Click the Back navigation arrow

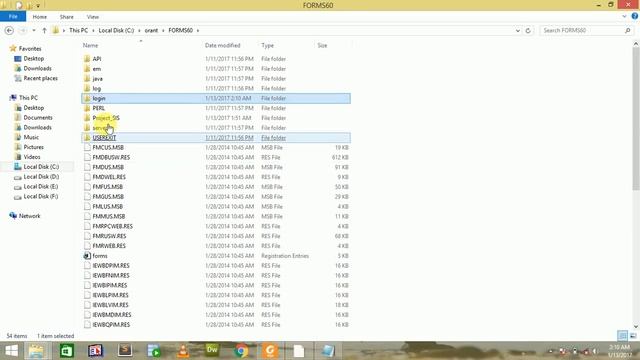pyautogui.click(x=9, y=31)
